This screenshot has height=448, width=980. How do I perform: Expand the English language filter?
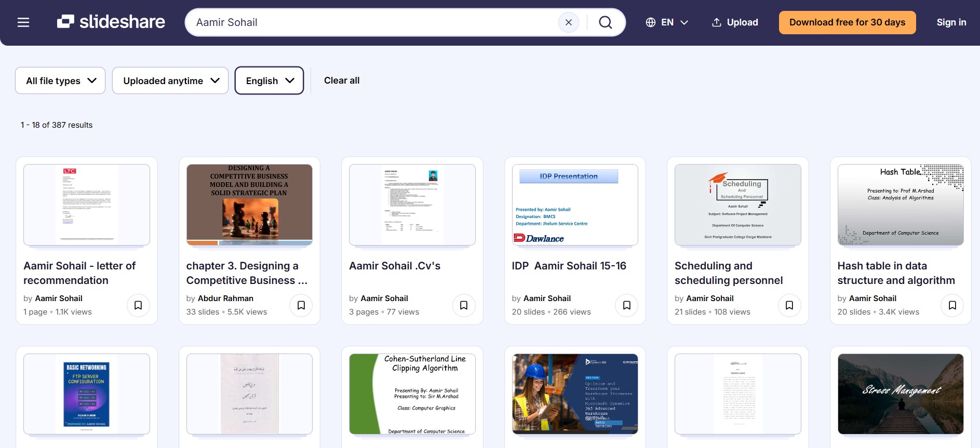tap(269, 80)
